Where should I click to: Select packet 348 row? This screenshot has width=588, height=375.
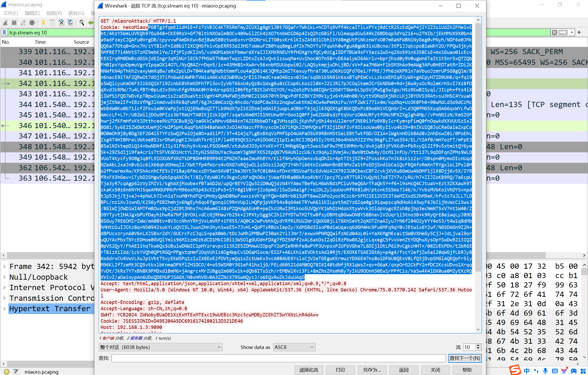[x=47, y=147]
